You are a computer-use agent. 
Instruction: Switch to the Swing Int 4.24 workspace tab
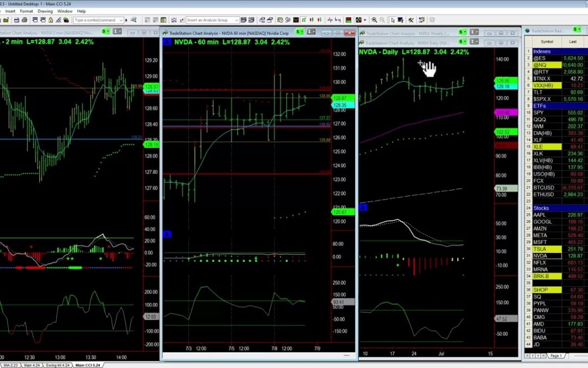57,365
